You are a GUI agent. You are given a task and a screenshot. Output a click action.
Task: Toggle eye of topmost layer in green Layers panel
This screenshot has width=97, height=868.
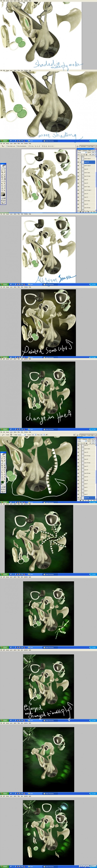(x=78, y=445)
